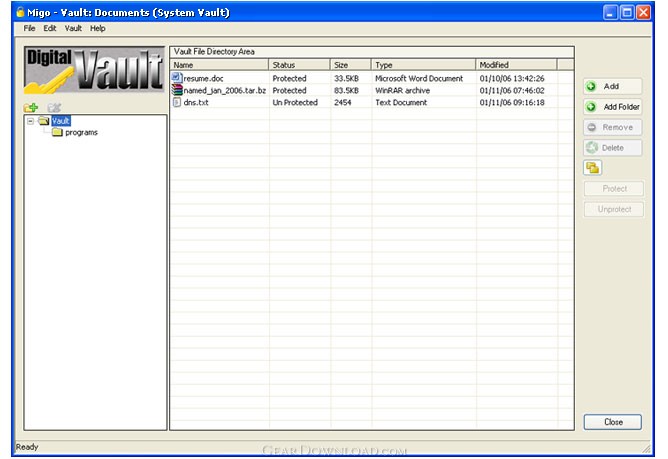
Task: Click the WinRAR archive type cell
Action: [402, 90]
